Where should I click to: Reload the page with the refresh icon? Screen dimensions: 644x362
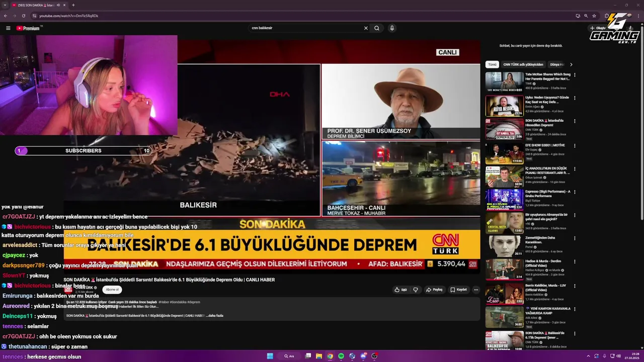tap(23, 16)
